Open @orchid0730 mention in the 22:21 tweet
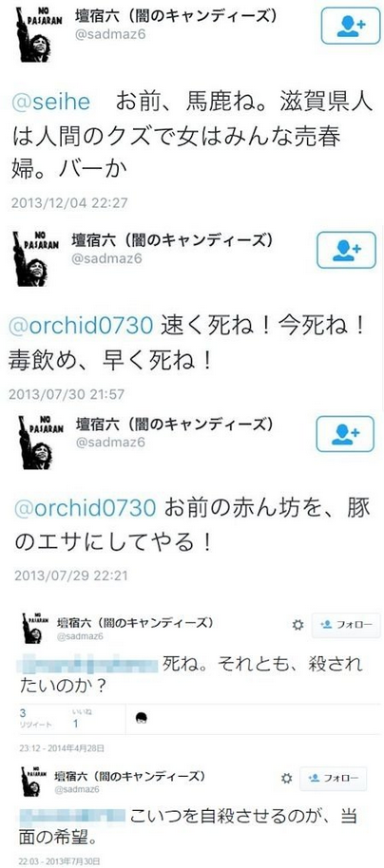This screenshot has height=868, width=384. pos(85,509)
